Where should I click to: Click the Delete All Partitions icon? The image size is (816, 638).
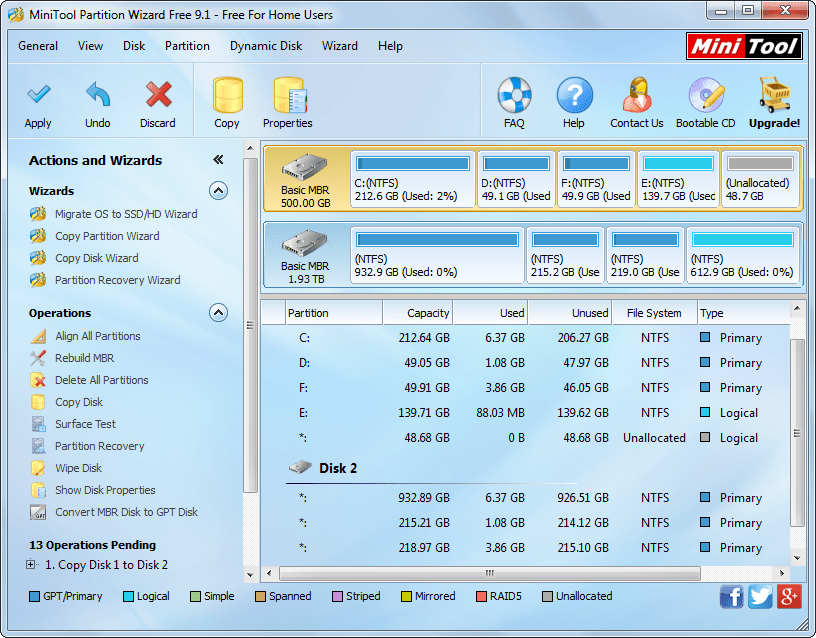[x=38, y=380]
